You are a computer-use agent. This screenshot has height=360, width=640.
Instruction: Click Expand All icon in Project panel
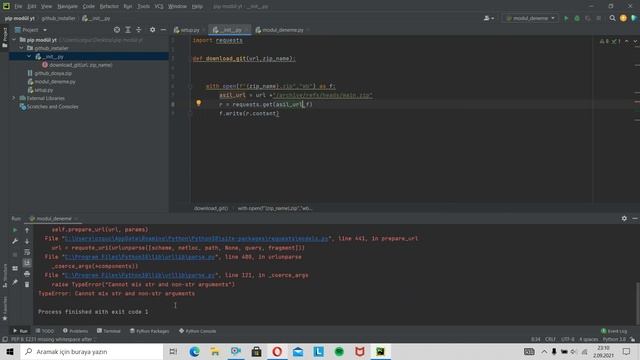coord(128,30)
